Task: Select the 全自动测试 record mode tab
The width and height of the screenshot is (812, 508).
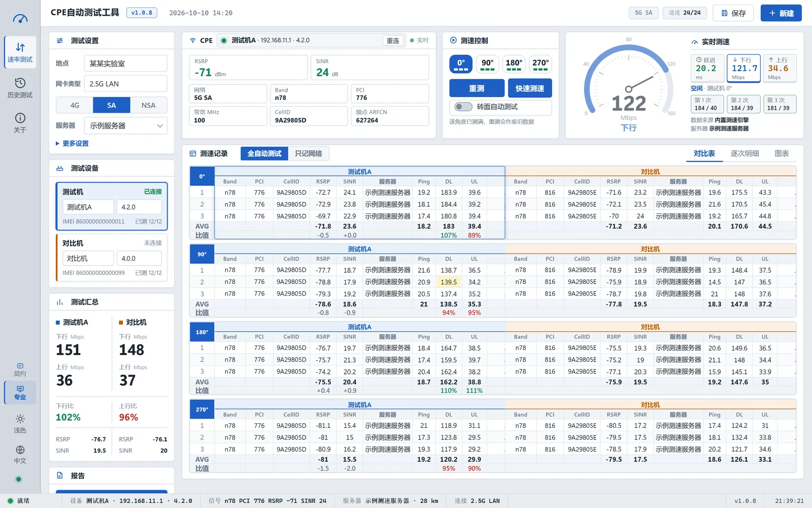Action: tap(264, 153)
